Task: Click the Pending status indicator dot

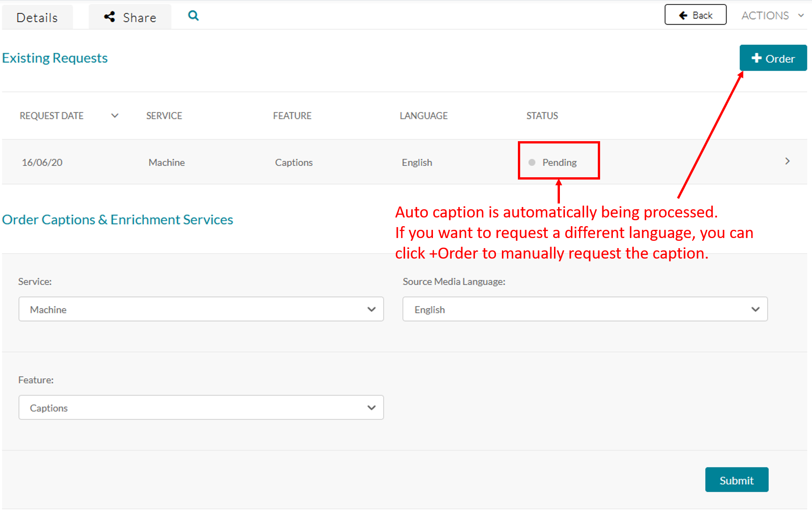Action: click(x=532, y=162)
